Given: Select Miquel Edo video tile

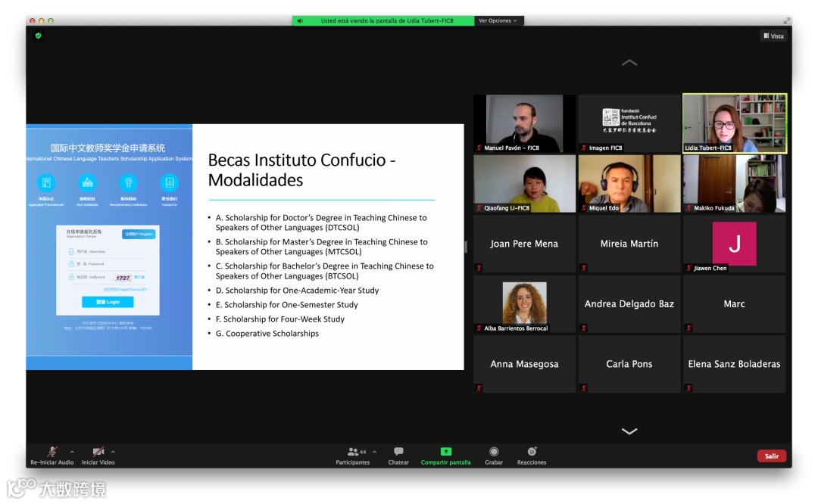Looking at the screenshot, I should (629, 183).
